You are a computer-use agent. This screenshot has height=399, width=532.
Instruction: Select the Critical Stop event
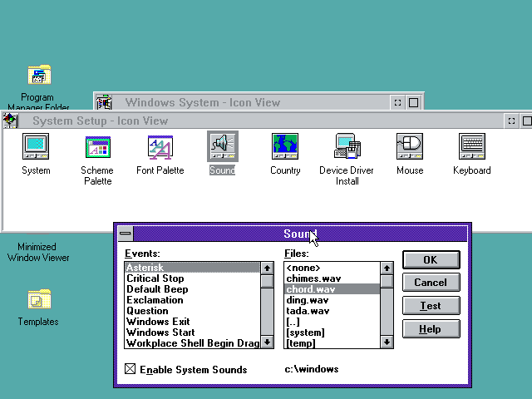coord(192,278)
